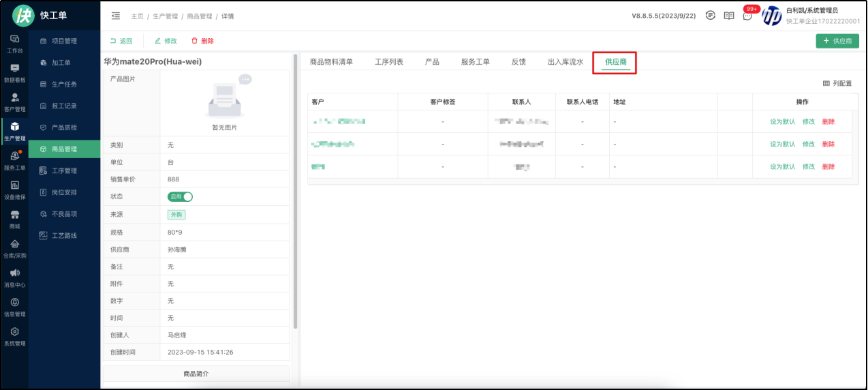Click the 操作 column header
868x390 pixels.
click(802, 102)
